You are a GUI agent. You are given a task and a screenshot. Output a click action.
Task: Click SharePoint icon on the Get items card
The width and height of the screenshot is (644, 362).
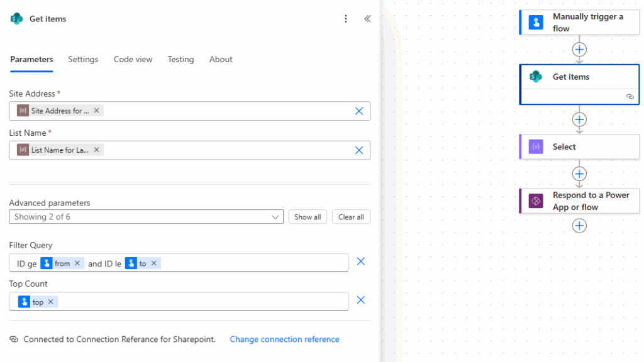[536, 77]
